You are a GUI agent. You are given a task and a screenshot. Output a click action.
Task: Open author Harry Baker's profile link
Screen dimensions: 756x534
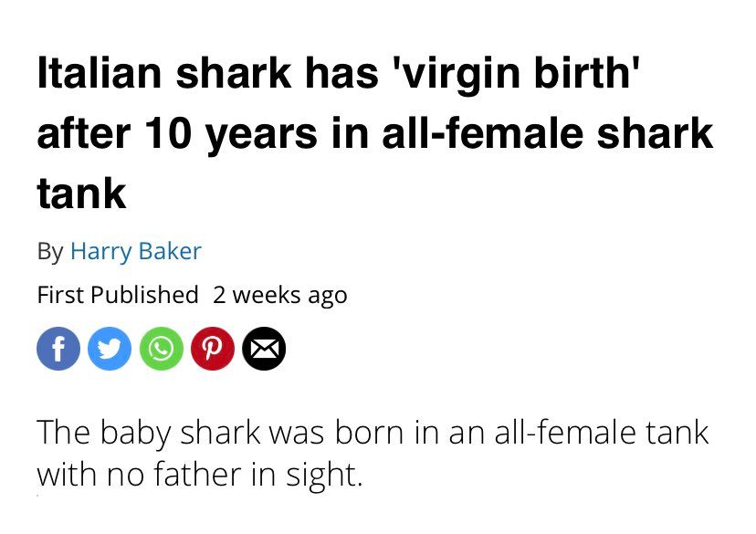[135, 250]
